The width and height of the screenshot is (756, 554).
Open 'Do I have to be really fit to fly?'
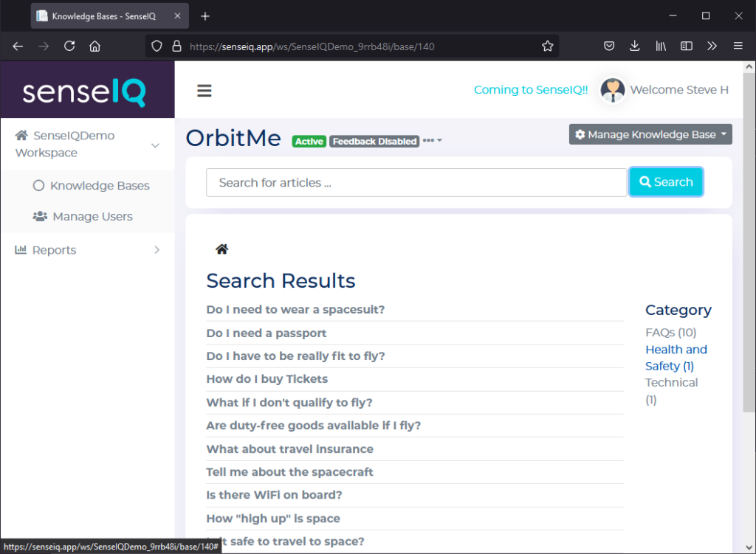(295, 356)
